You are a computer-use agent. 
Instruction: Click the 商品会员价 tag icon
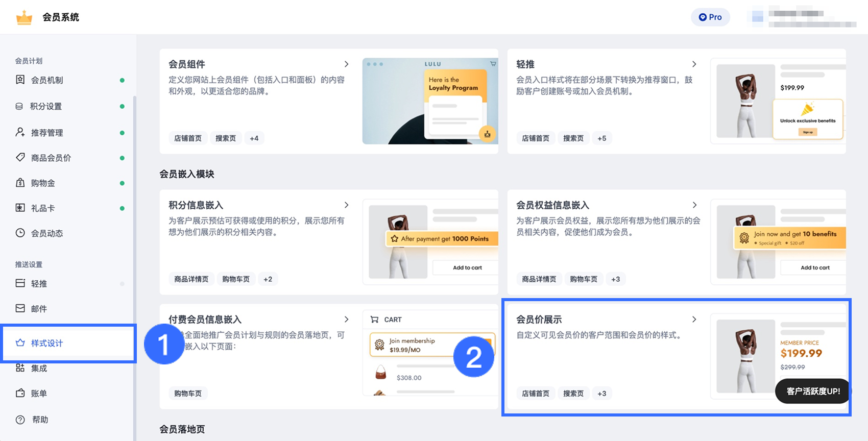(x=20, y=157)
